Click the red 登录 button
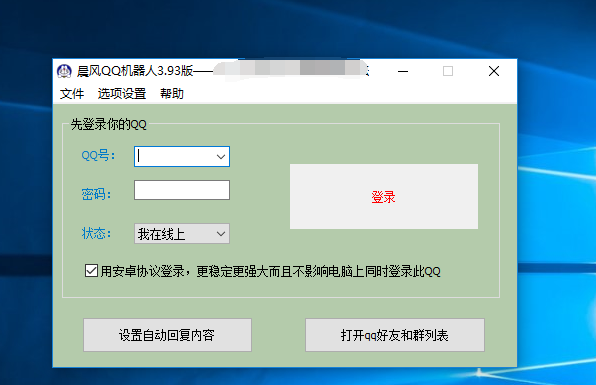Viewport: 596px width, 385px height. (x=384, y=196)
